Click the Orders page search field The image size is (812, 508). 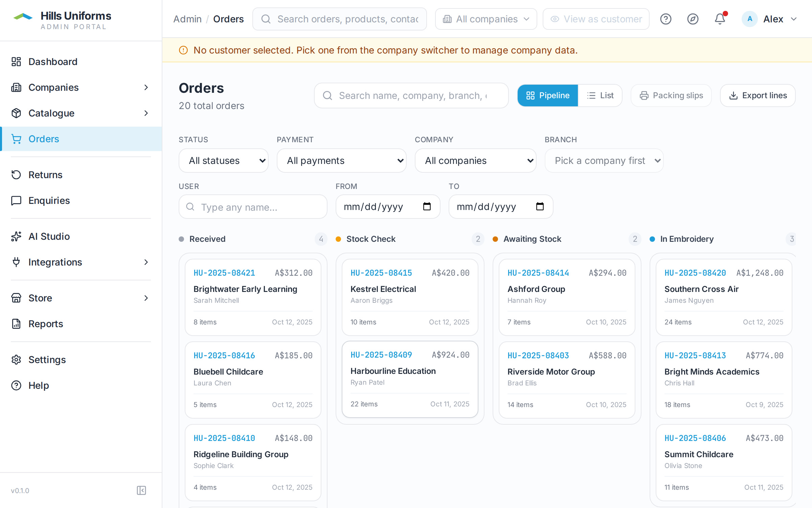(x=411, y=96)
